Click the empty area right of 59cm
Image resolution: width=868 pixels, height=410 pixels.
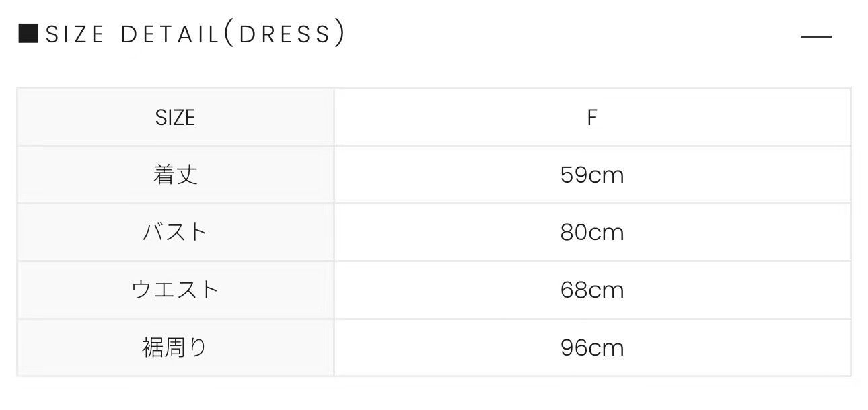(x=737, y=175)
